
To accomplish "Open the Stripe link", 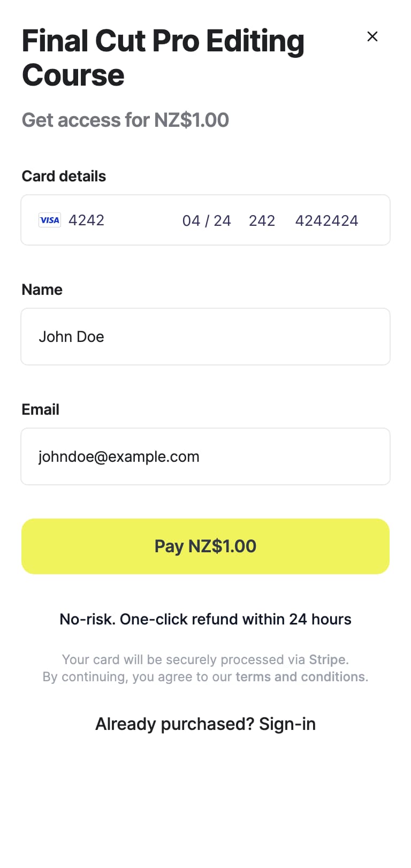I will tap(327, 659).
